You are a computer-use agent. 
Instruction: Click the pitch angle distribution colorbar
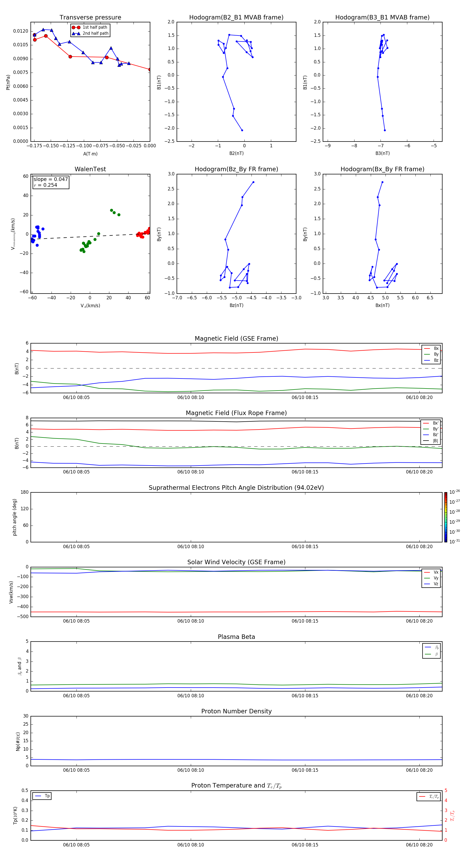coord(446,517)
